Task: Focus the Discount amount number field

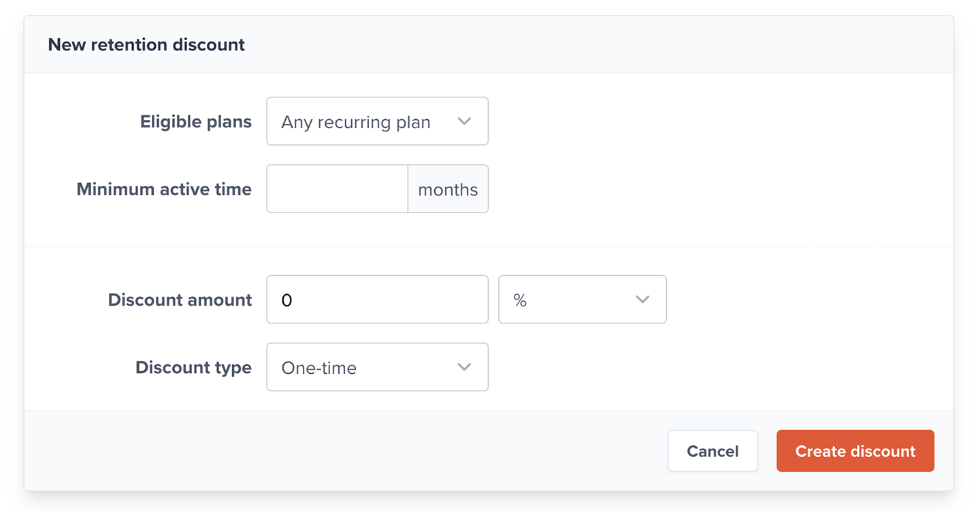Action: 377,300
